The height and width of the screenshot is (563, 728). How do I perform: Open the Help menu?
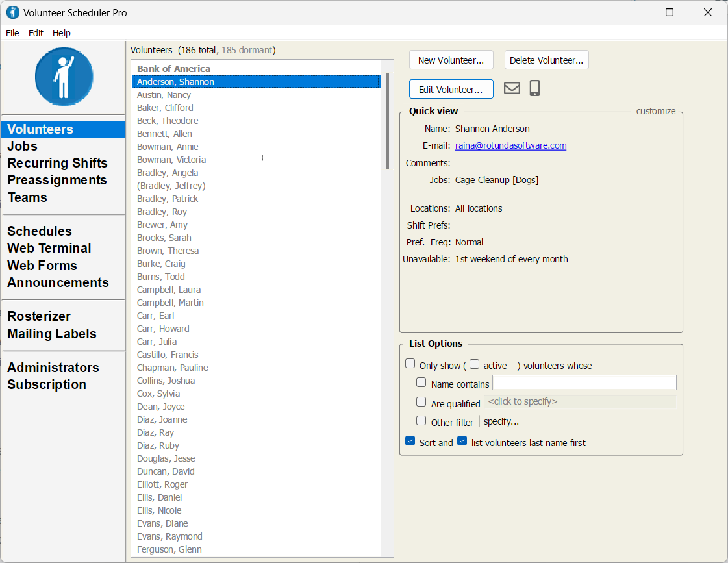pos(61,33)
